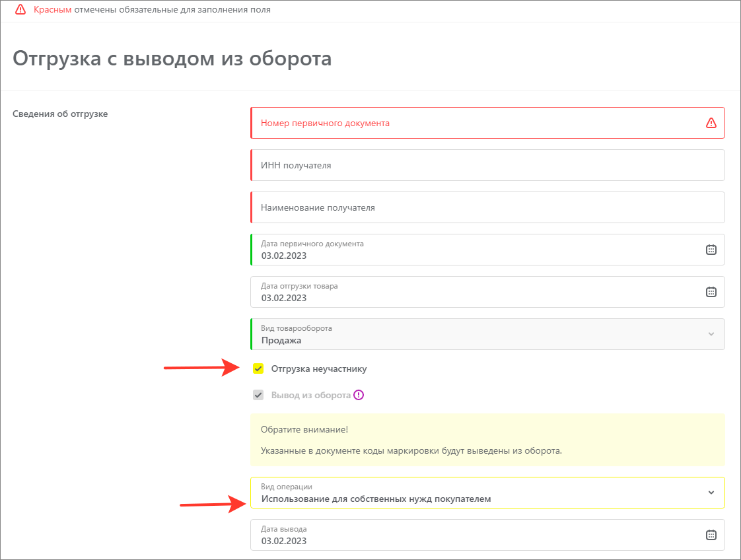Click the disabled Вывод из оборота checkbox
The width and height of the screenshot is (741, 560).
coord(258,395)
